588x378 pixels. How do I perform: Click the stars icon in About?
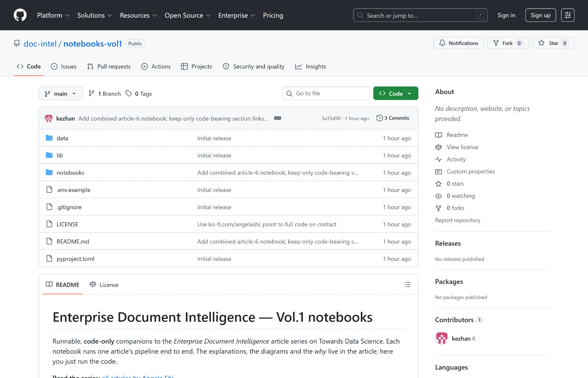[439, 184]
